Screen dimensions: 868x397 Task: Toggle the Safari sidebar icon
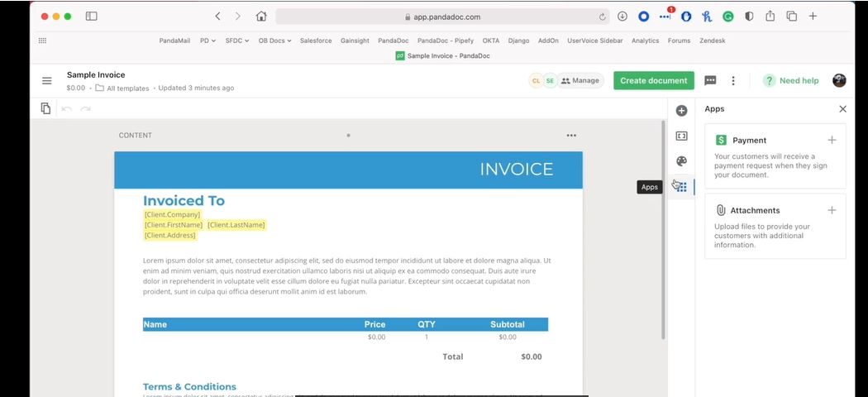(x=91, y=17)
